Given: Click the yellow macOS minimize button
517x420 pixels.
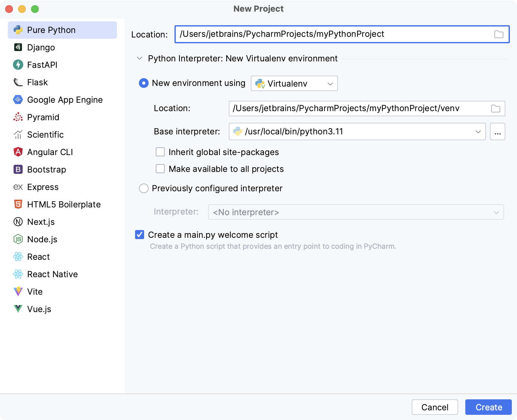Looking at the screenshot, I should point(22,9).
